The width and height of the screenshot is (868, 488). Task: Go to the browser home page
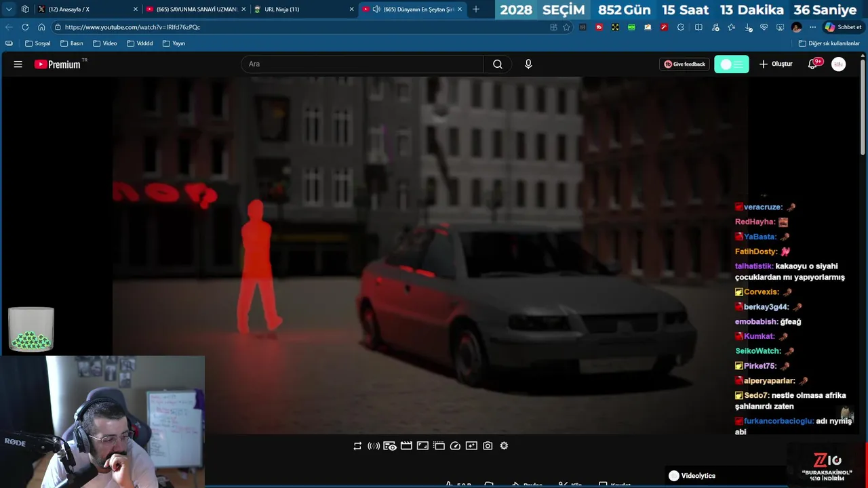click(x=41, y=27)
